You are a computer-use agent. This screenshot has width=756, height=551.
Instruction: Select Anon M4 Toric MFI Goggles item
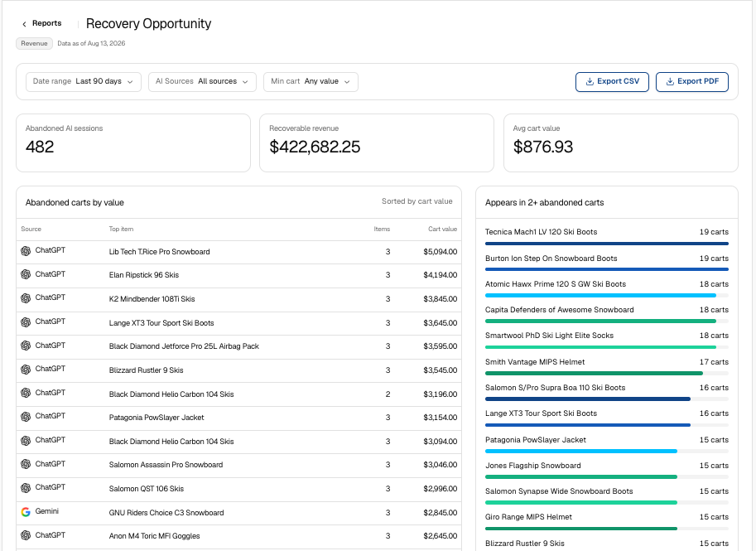click(x=154, y=536)
